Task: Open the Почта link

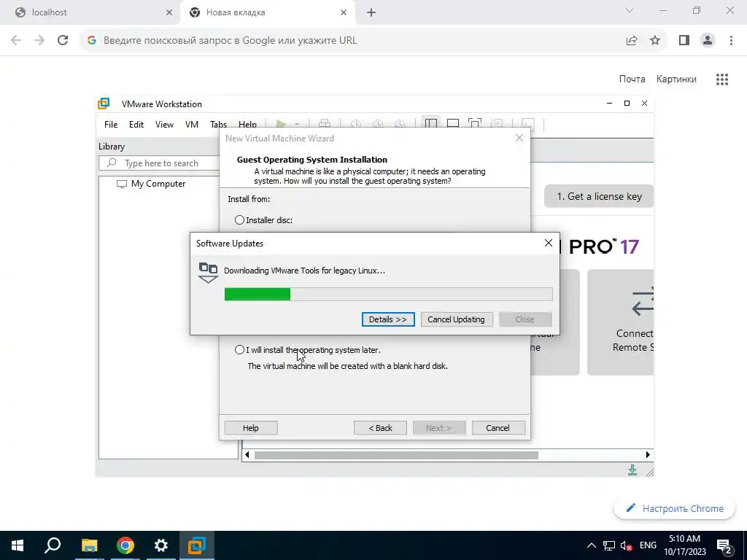Action: point(632,79)
